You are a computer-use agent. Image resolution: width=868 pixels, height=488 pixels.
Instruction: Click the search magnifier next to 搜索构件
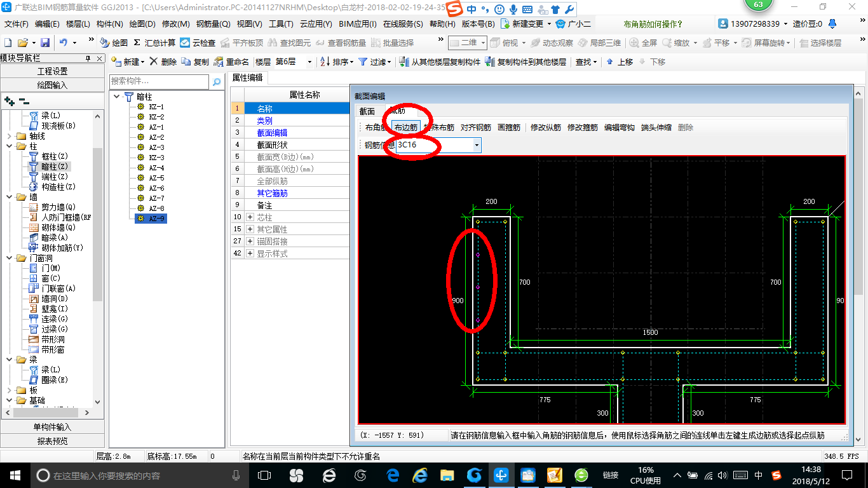(x=217, y=81)
